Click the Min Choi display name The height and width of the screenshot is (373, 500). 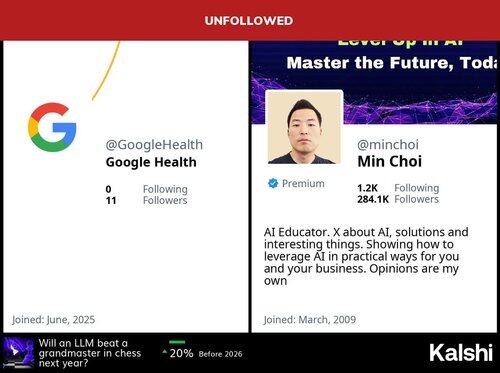tap(389, 161)
